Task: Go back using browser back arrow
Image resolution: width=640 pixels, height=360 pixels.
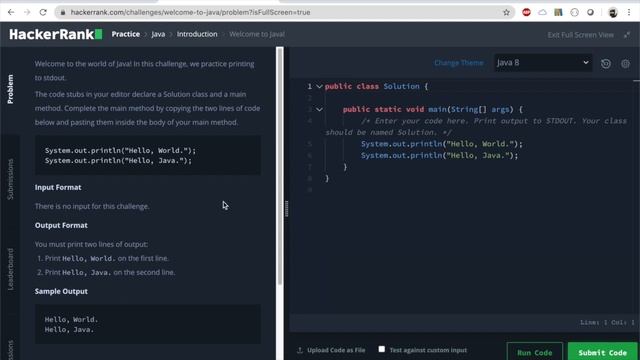Action: (x=11, y=12)
